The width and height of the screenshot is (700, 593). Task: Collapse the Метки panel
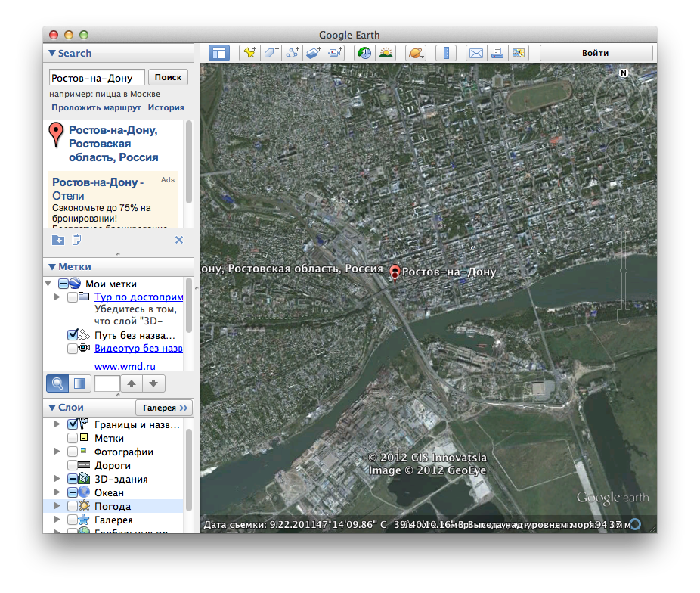(x=52, y=266)
